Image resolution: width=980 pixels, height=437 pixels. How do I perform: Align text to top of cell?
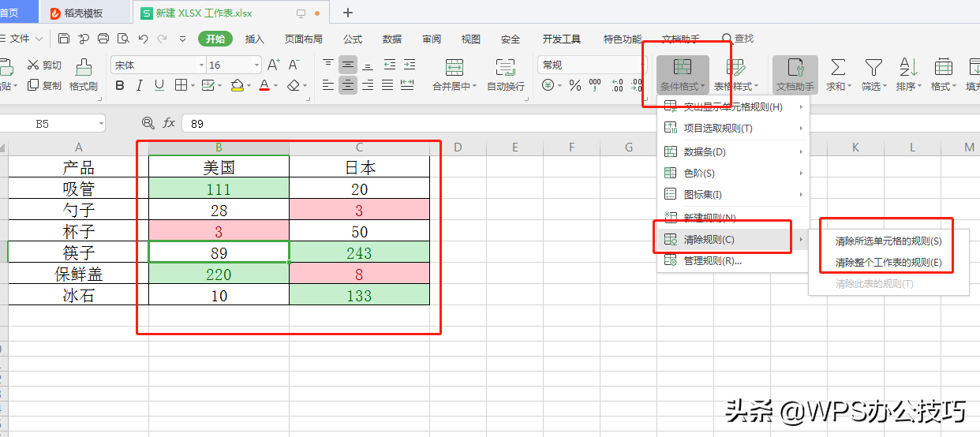(328, 65)
